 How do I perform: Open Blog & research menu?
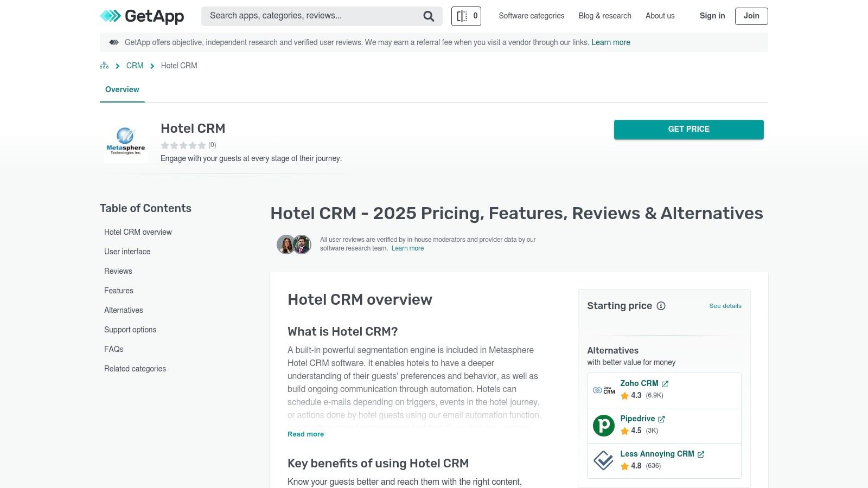605,16
